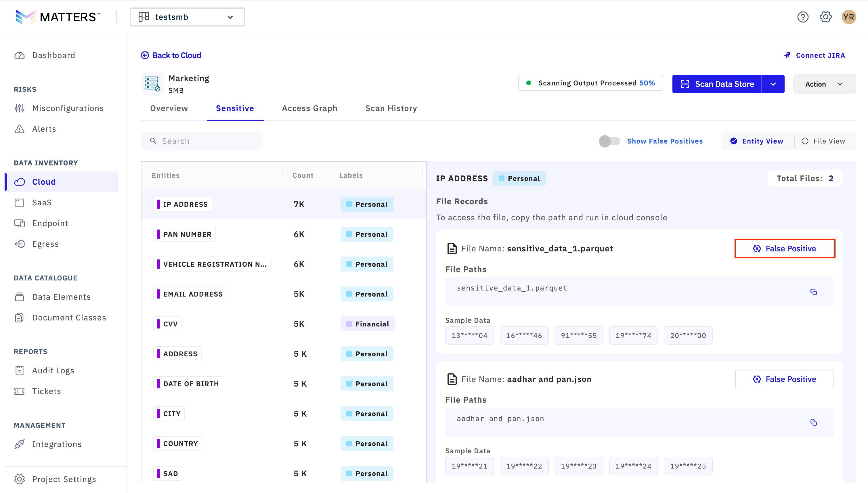Click the JIRA icon beside Connect JIRA
Image resolution: width=868 pixels, height=493 pixels.
tap(787, 55)
